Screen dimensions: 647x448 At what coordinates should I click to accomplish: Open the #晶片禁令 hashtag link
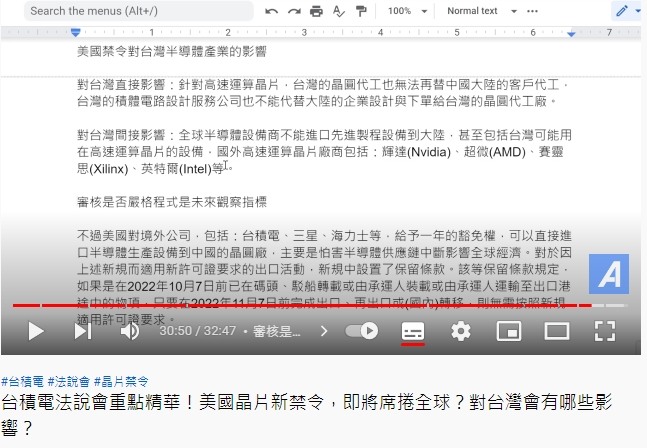click(x=121, y=382)
